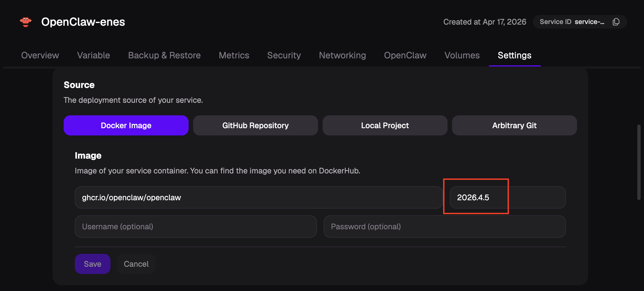
Task: Click the red OpenClaw crab logo icon
Action: click(x=26, y=22)
